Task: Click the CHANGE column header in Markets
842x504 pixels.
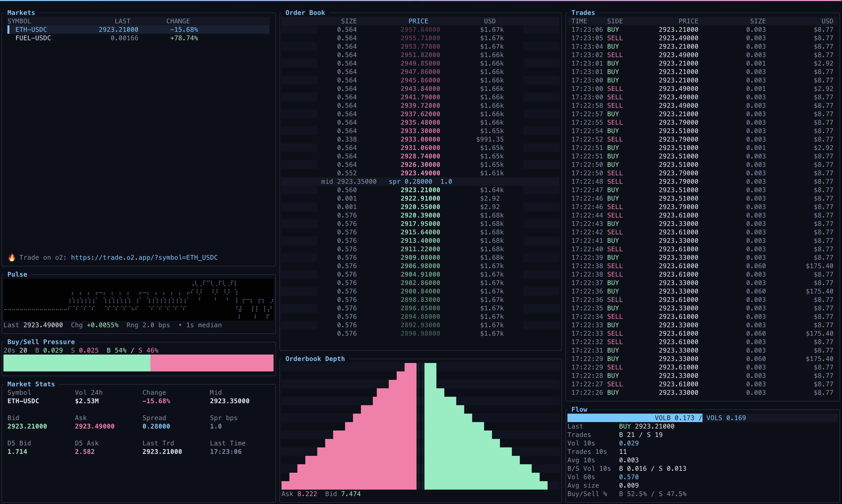Action: pos(178,21)
